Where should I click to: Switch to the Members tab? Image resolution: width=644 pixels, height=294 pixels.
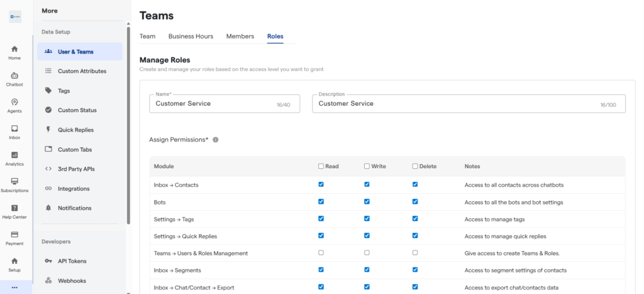240,37
